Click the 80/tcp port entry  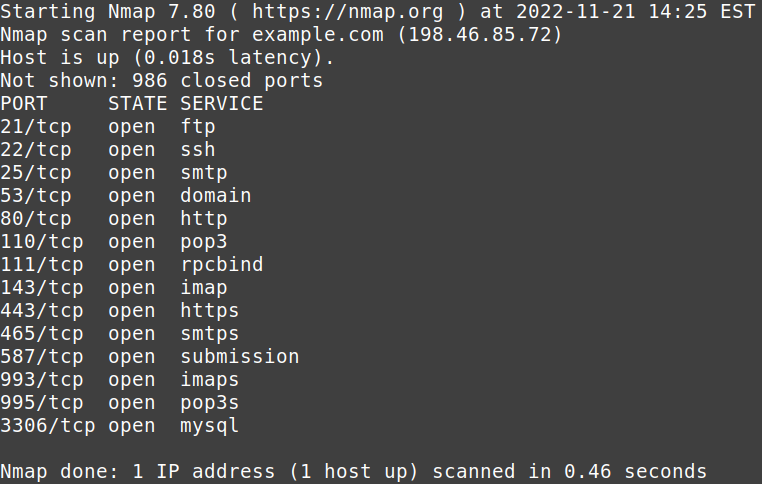pyautogui.click(x=36, y=218)
